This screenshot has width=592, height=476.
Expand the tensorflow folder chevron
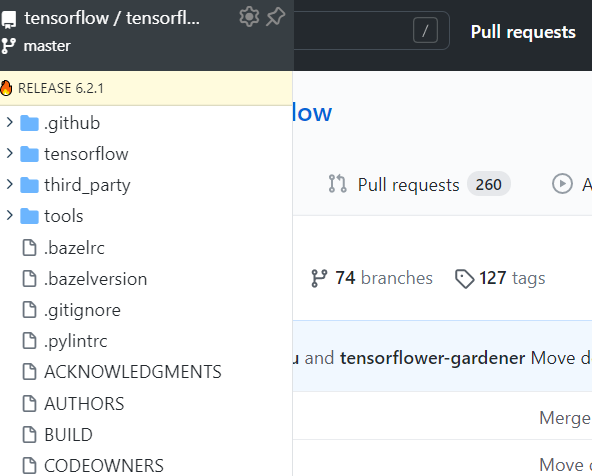[9, 153]
